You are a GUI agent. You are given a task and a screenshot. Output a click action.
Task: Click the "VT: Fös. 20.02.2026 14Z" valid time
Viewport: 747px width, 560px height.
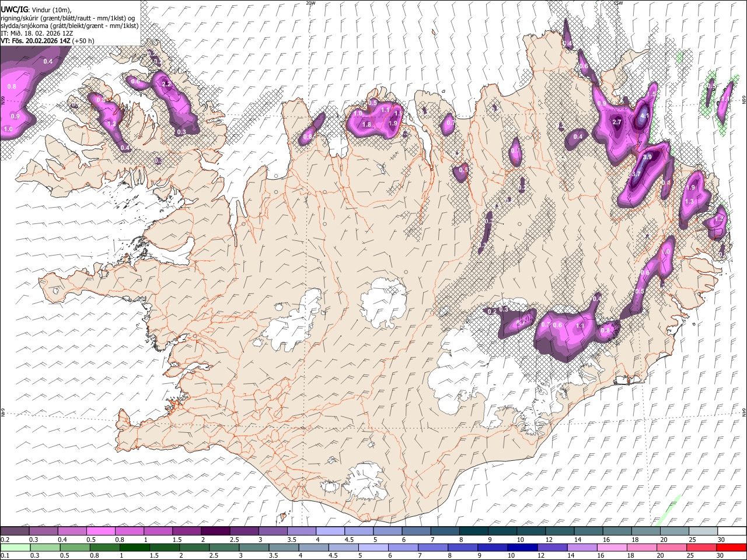pos(35,41)
